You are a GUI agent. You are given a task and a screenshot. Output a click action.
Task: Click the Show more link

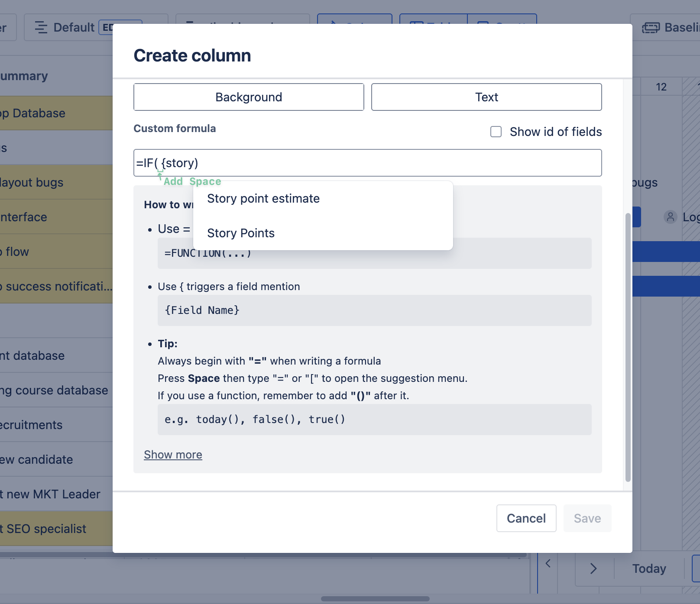(173, 455)
